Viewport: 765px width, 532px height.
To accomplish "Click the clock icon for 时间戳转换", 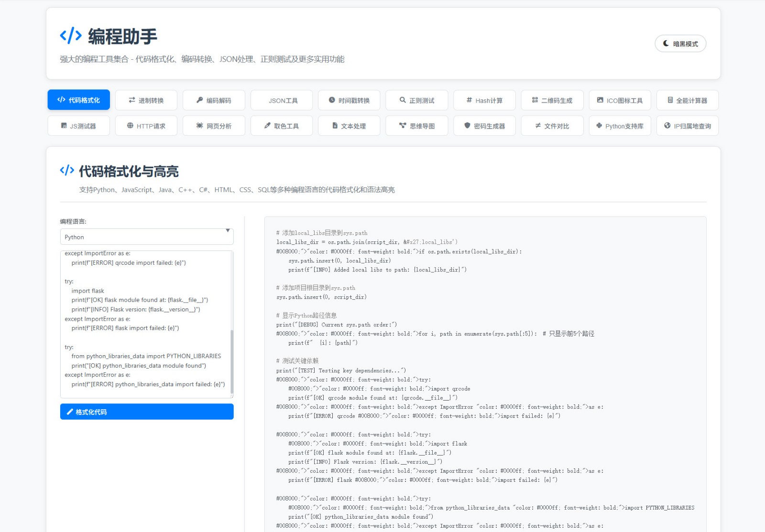I will click(332, 100).
